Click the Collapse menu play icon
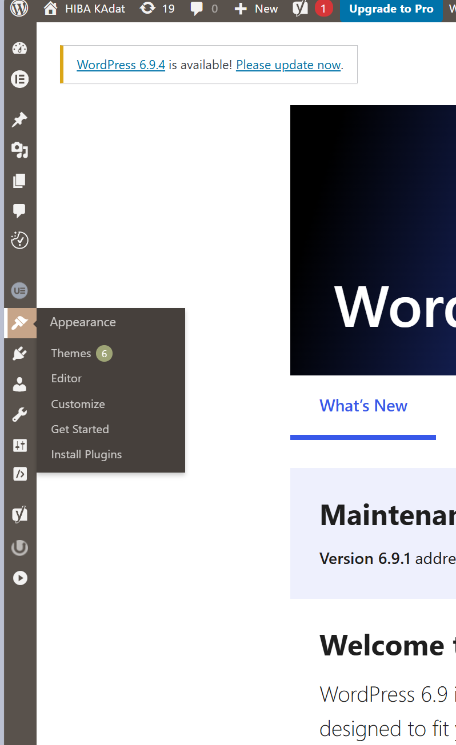Image resolution: width=456 pixels, height=745 pixels. tap(19, 578)
